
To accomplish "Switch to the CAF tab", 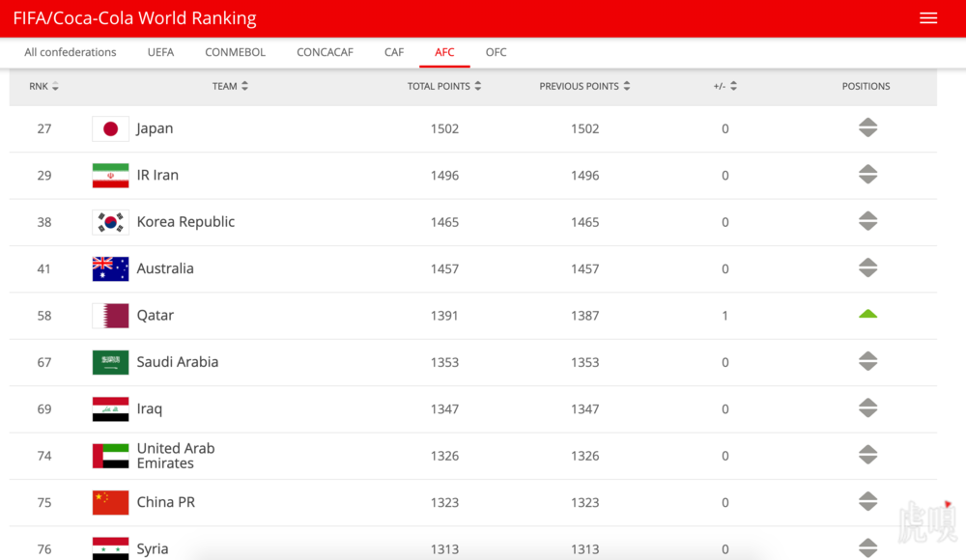I will (x=394, y=52).
